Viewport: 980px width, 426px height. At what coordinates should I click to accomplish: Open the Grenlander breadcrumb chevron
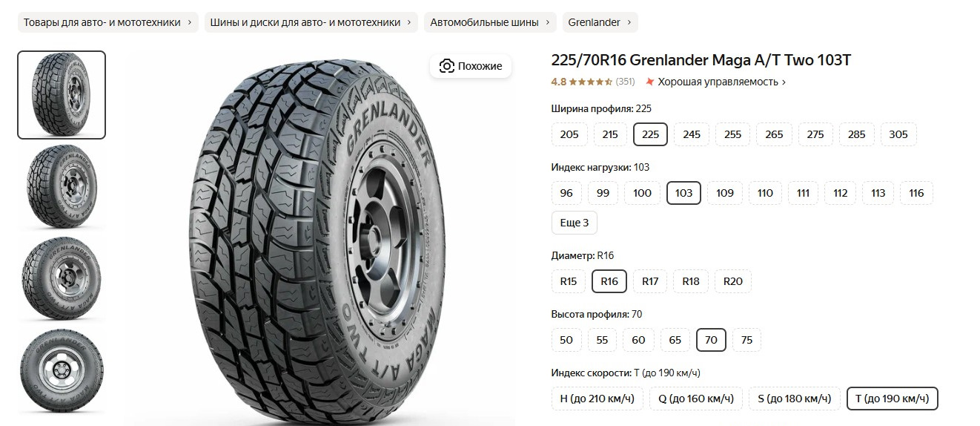coord(629,22)
